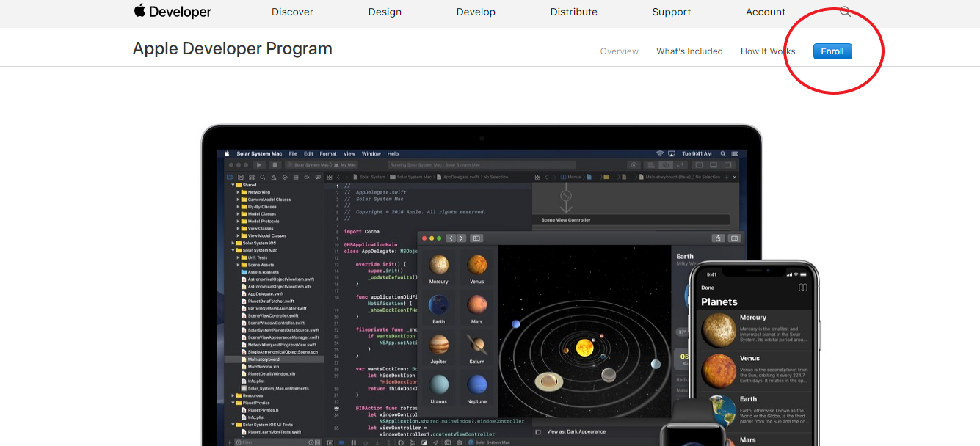Tap Done on the iPhone screen
This screenshot has width=980, height=446.
click(708, 288)
